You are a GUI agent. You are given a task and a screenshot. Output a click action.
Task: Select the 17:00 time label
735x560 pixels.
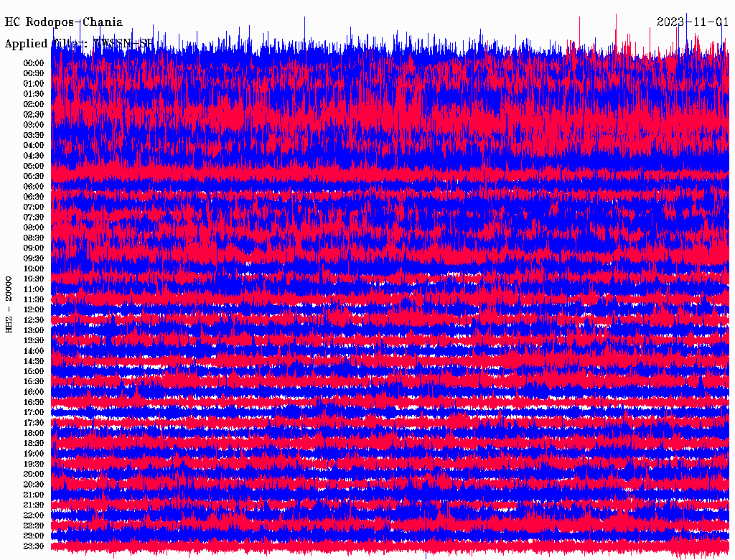(33, 412)
